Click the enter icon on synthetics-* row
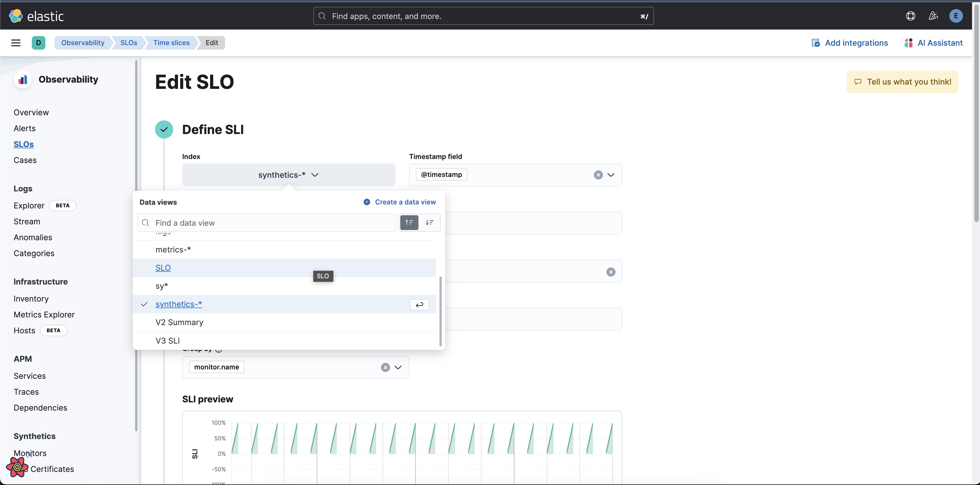 [x=419, y=305]
